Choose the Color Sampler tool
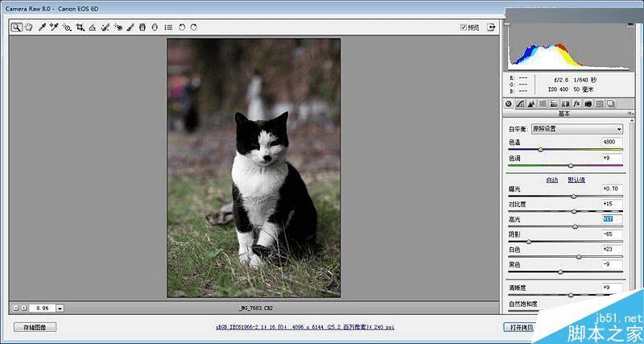 tap(54, 27)
